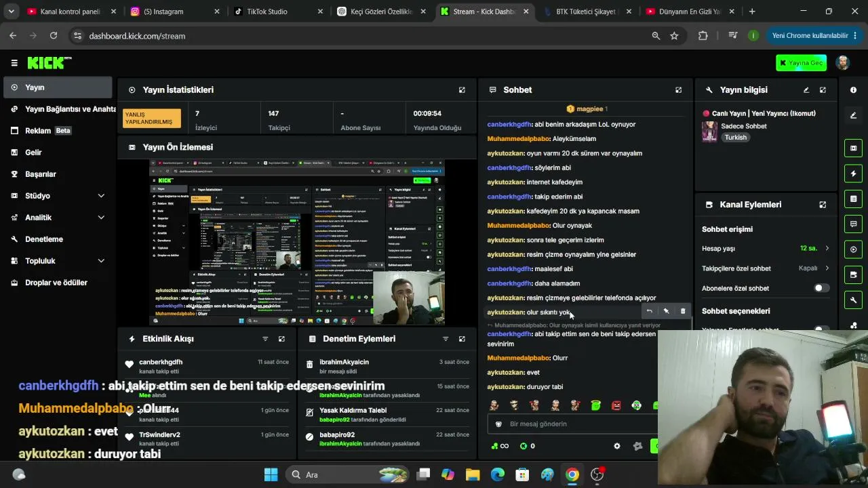Expand the Sohbet chat panel to fullscreen
This screenshot has height=488, width=868.
pyautogui.click(x=678, y=90)
